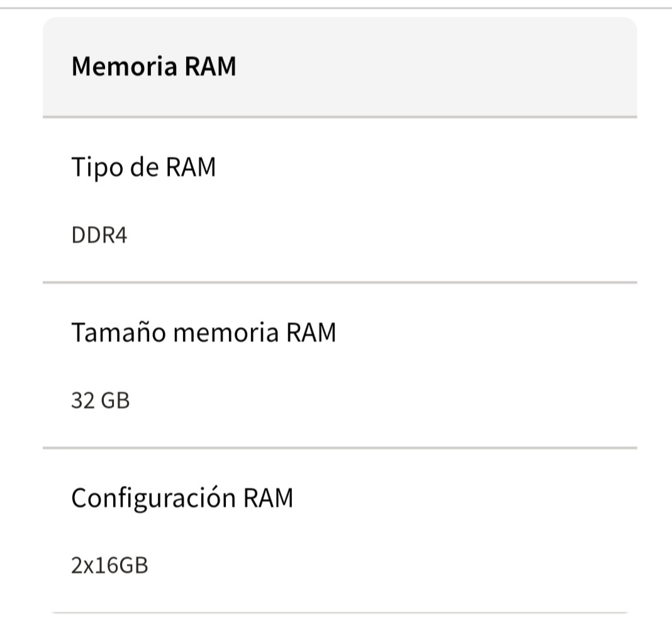
Task: Click the word memoria in Tamaño row
Action: click(x=225, y=332)
